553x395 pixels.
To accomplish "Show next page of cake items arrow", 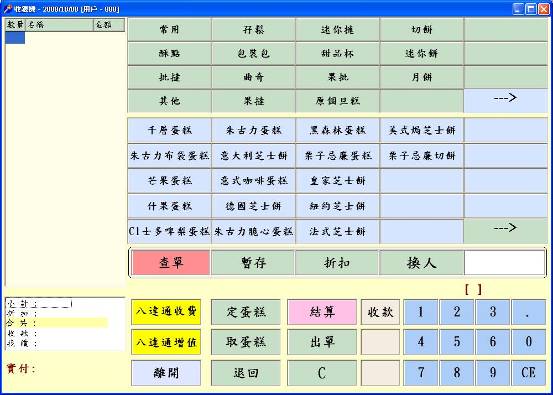I will point(505,231).
